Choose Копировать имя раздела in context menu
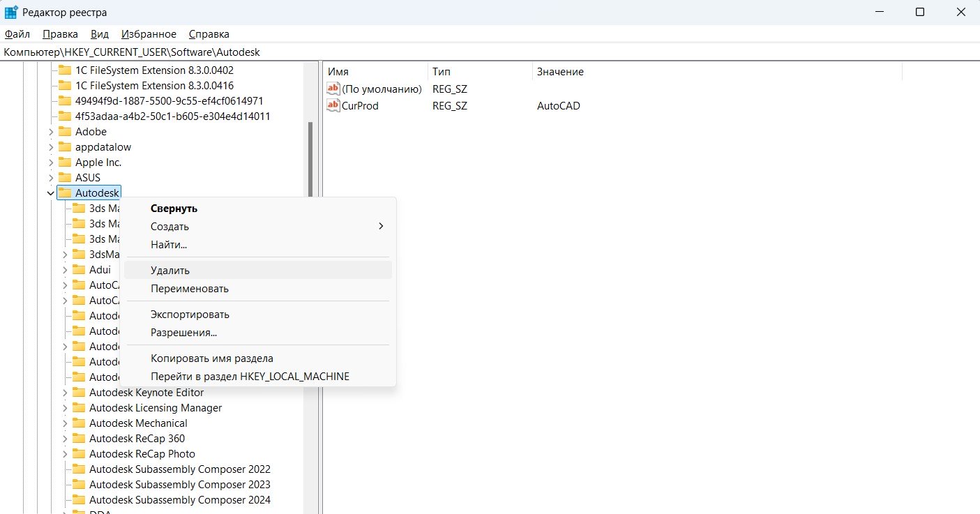This screenshot has width=980, height=514. [x=258, y=358]
